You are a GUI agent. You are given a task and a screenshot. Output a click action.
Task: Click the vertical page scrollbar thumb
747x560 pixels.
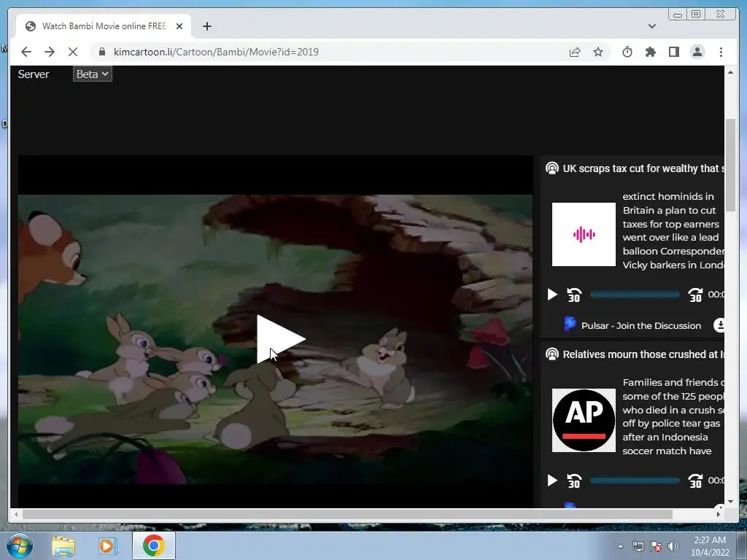[x=730, y=166]
